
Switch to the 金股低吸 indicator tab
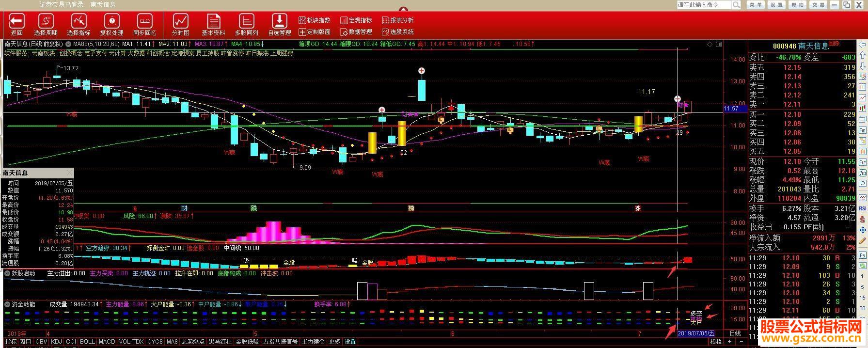coord(247,342)
